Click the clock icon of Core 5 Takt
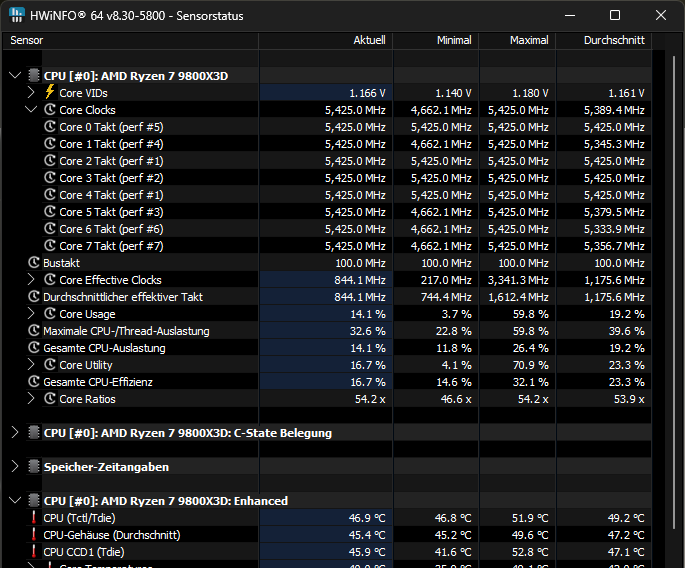This screenshot has height=568, width=685. [x=50, y=212]
